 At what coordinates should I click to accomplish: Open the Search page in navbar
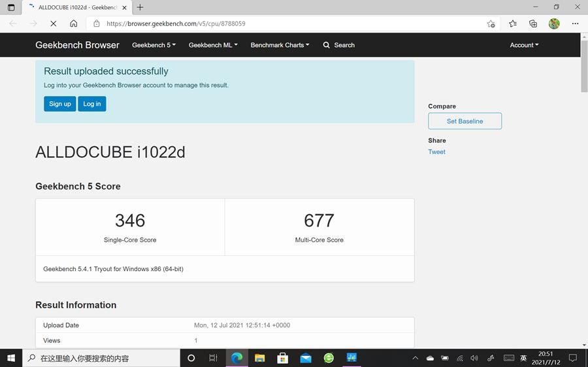click(339, 45)
